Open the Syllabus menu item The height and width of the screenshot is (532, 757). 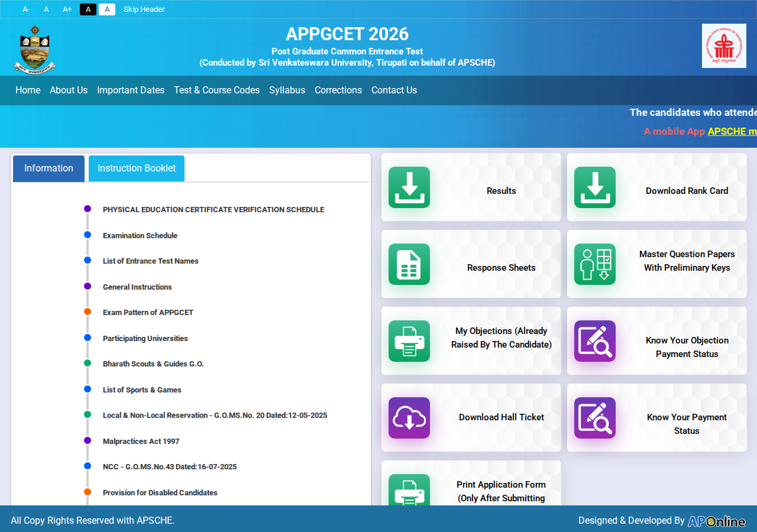[x=287, y=90]
